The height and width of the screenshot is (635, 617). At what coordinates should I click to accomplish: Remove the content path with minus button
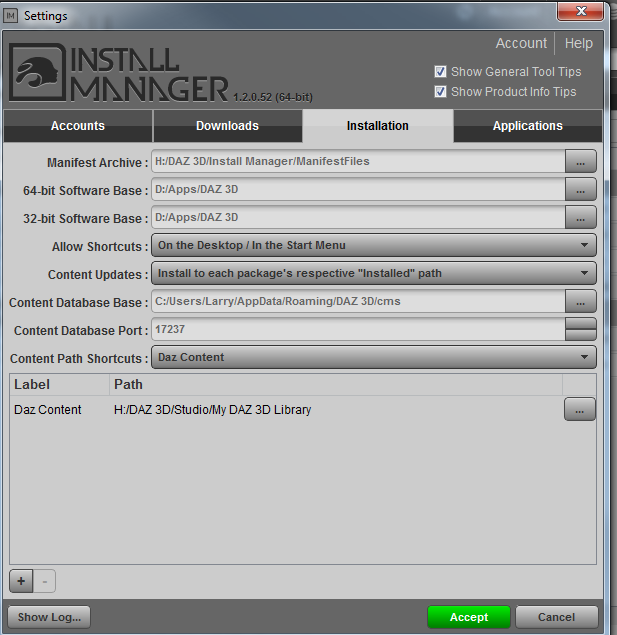click(44, 581)
